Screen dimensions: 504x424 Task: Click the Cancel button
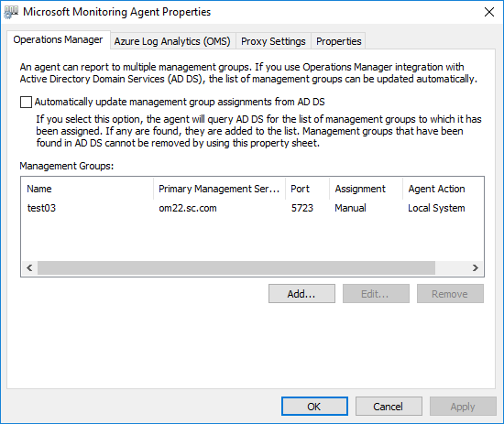pyautogui.click(x=389, y=407)
